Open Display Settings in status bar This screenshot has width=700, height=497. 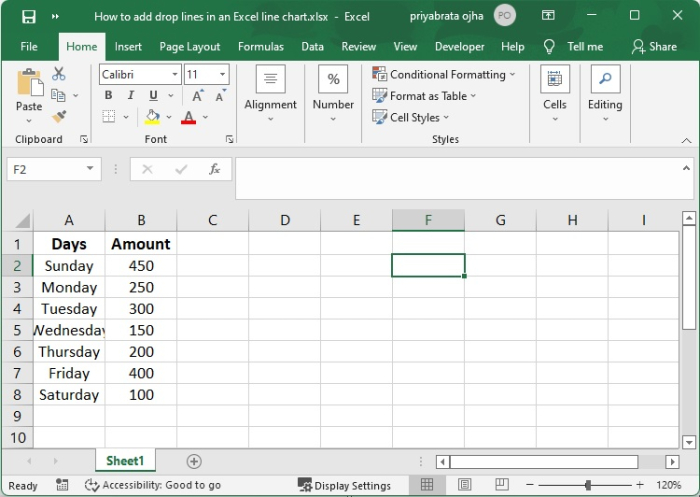click(x=344, y=485)
